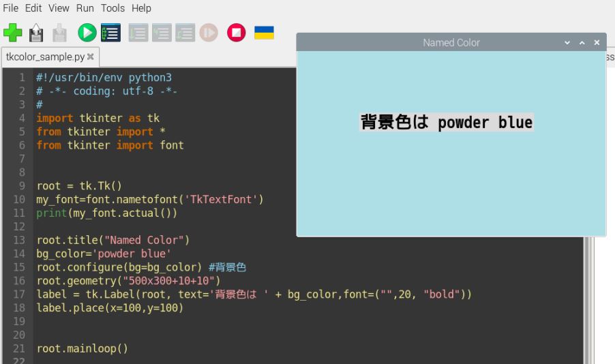The image size is (615, 364).
Task: Click line 'root.mainloop()'
Action: (82, 348)
